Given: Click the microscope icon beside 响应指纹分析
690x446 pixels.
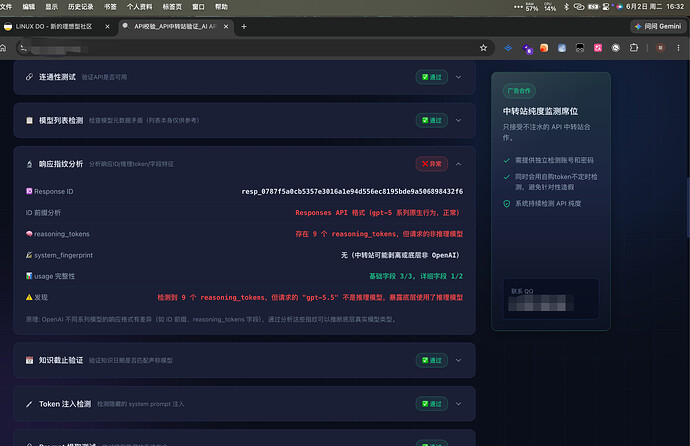Looking at the screenshot, I should coord(29,164).
